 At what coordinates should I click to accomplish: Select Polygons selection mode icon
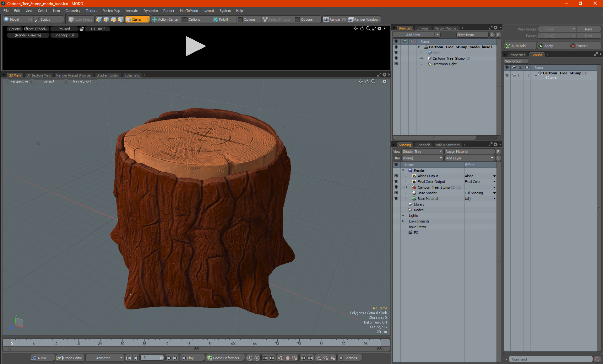pos(113,19)
